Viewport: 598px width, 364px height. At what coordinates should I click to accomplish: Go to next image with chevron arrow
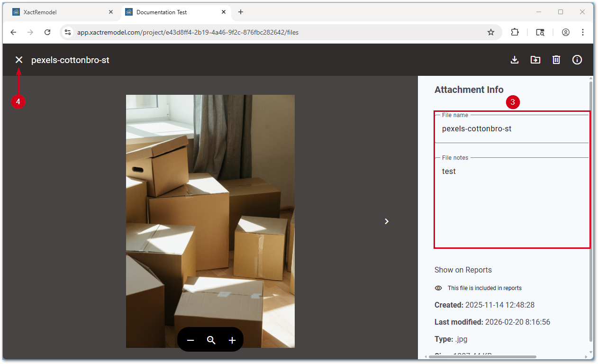[x=387, y=221]
